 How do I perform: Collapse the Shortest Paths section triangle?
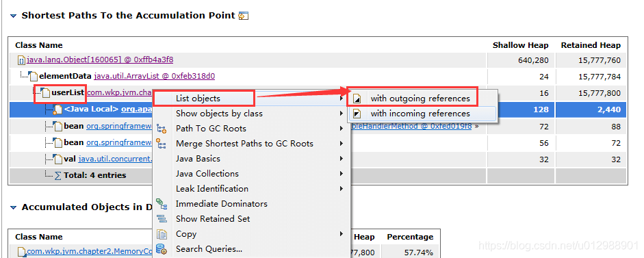coord(14,16)
